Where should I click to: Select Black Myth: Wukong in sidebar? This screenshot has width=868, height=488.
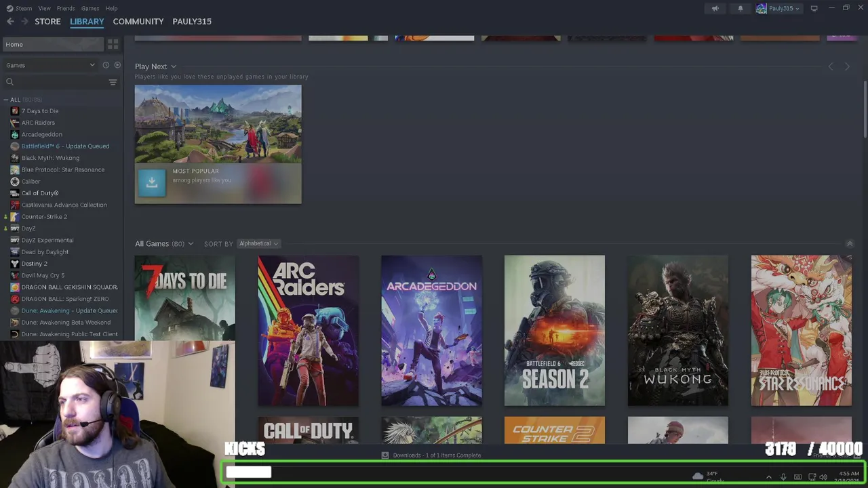pos(50,158)
